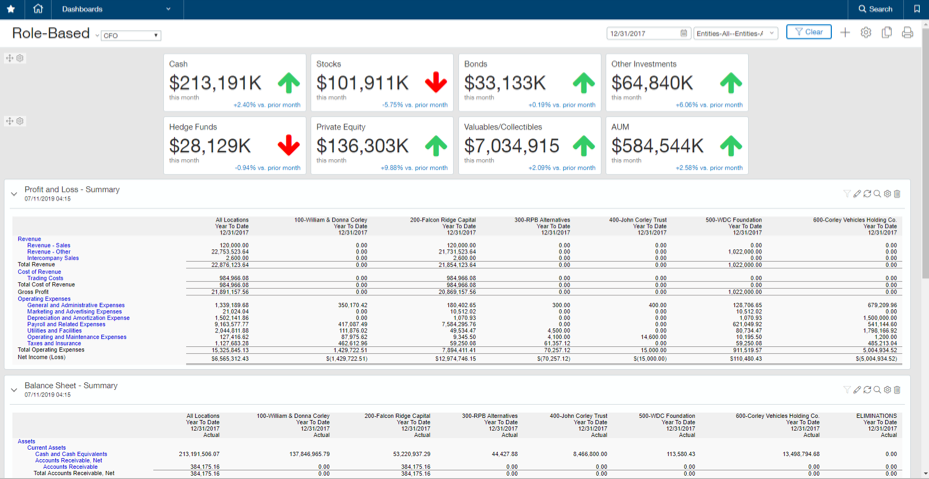Click the Operating Expenses heading link
The image size is (929, 479).
click(x=44, y=299)
